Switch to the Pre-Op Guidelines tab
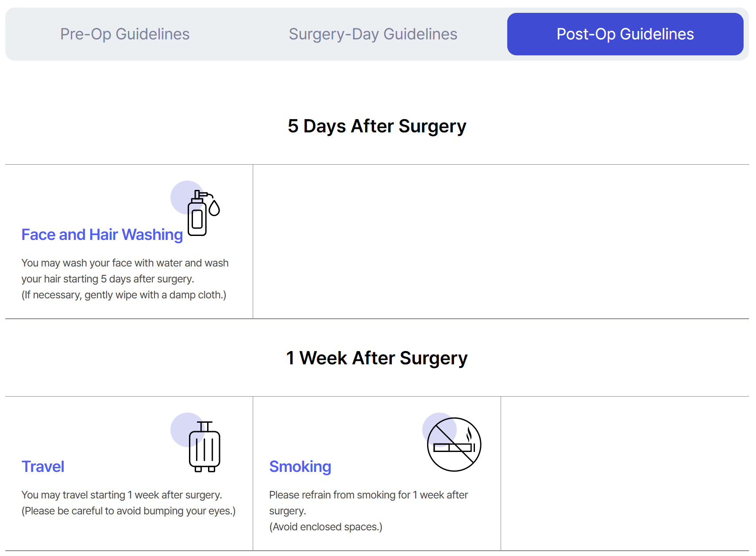Screen dimensions: 756x556 [125, 34]
